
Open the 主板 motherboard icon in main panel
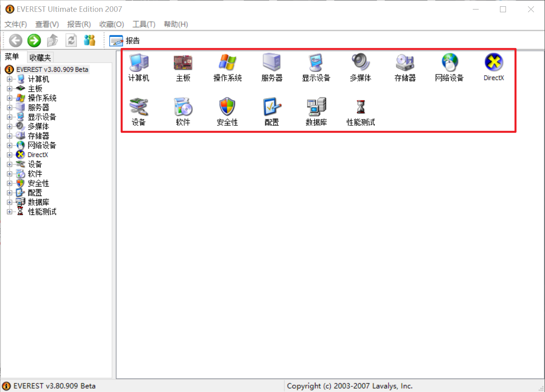click(x=183, y=63)
